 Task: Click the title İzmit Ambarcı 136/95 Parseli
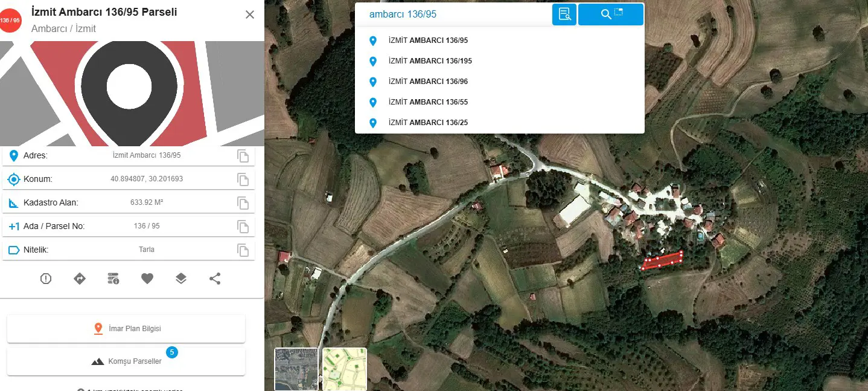coord(104,11)
